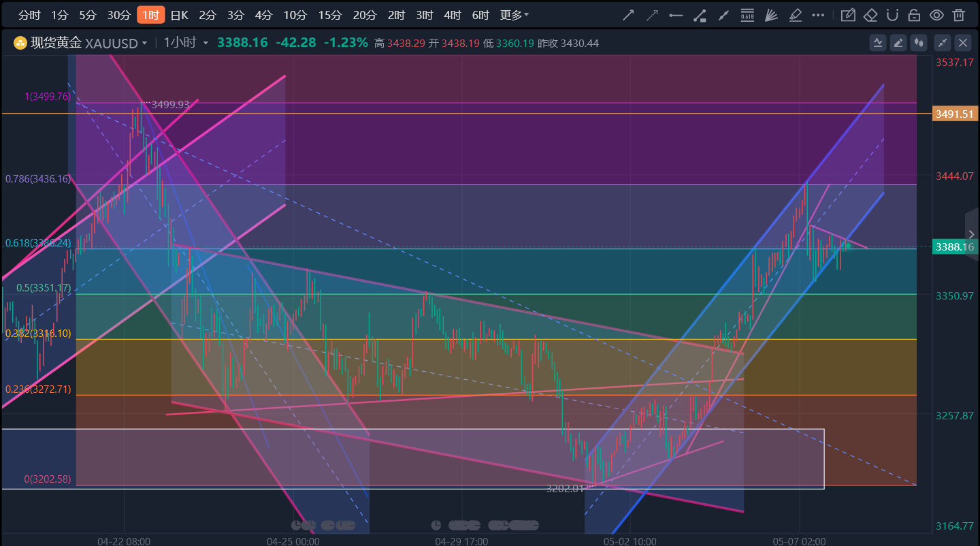The width and height of the screenshot is (980, 546).
Task: Click the 1(3499.76) Fibonacci label
Action: coord(48,97)
